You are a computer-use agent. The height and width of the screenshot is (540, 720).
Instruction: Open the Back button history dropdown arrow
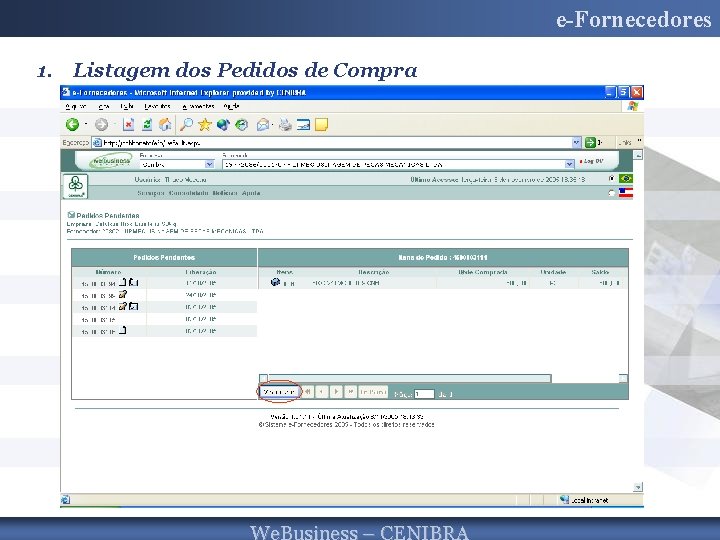(x=85, y=124)
